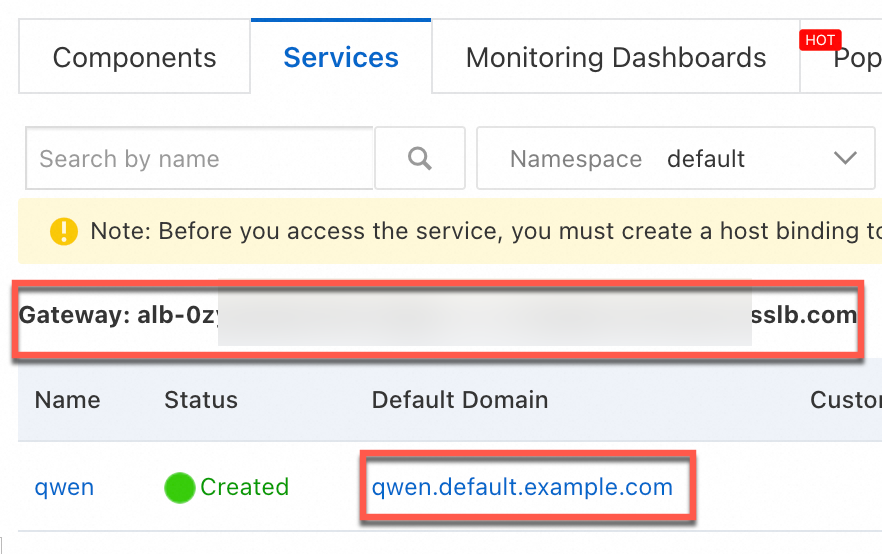This screenshot has height=554, width=882.
Task: Select the Services tab
Action: 341,57
